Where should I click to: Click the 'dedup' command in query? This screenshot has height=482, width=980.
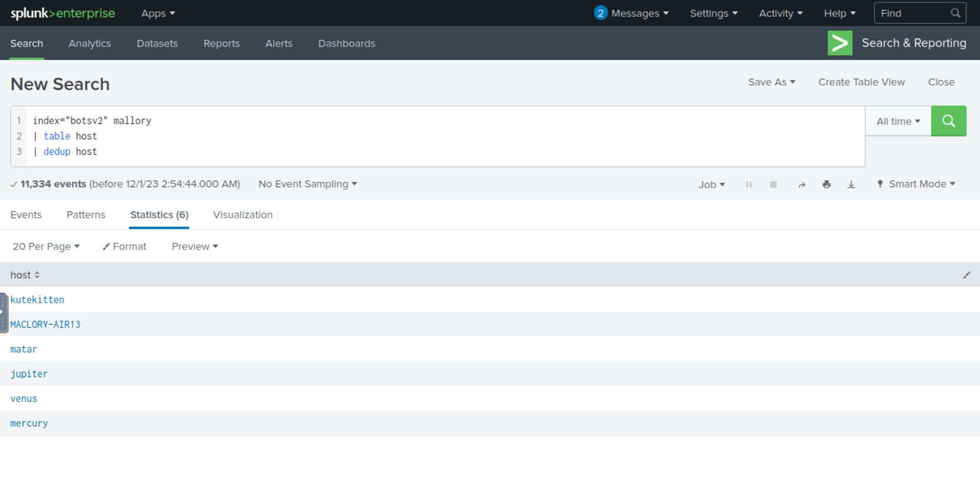57,152
